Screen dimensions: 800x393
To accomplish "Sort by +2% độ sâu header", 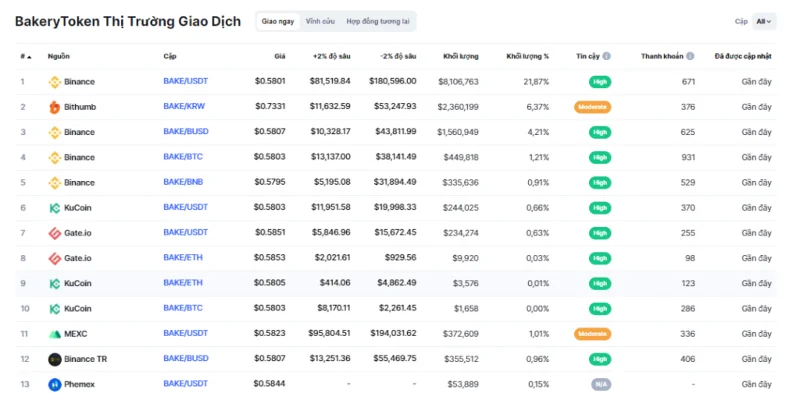I will pyautogui.click(x=332, y=56).
